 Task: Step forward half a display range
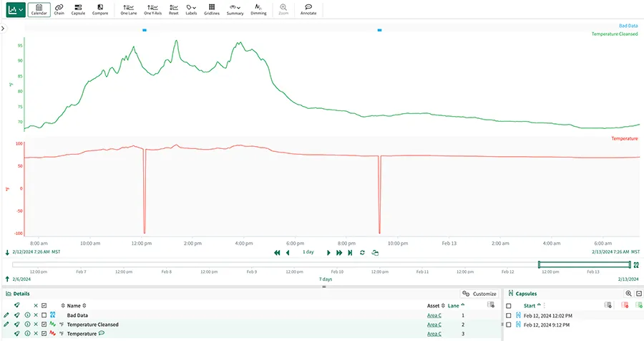[328, 253]
